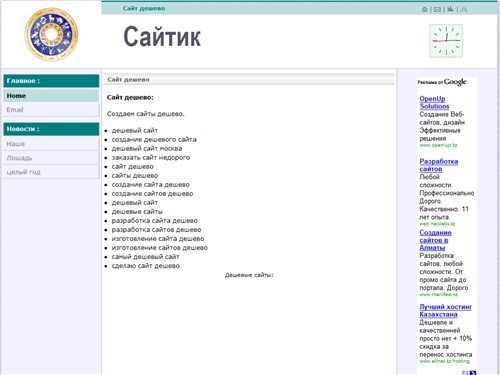Image resolution: width=500 pixels, height=375 pixels.
Task: Click the создание сайта дешево list item
Action: pos(150,184)
